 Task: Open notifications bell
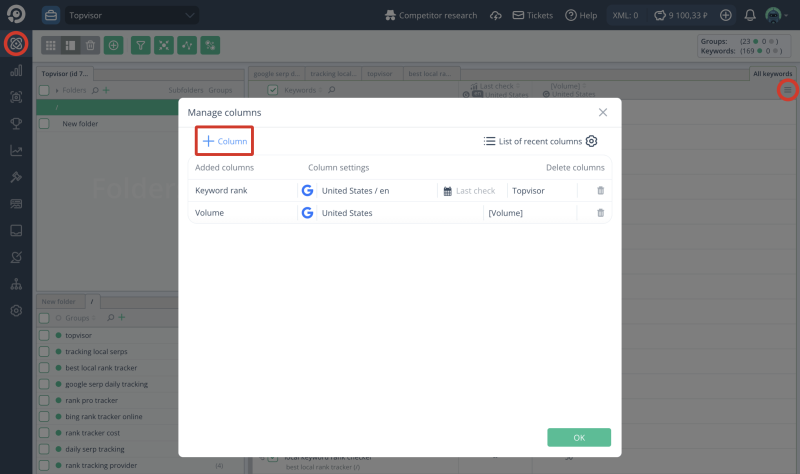pyautogui.click(x=749, y=15)
